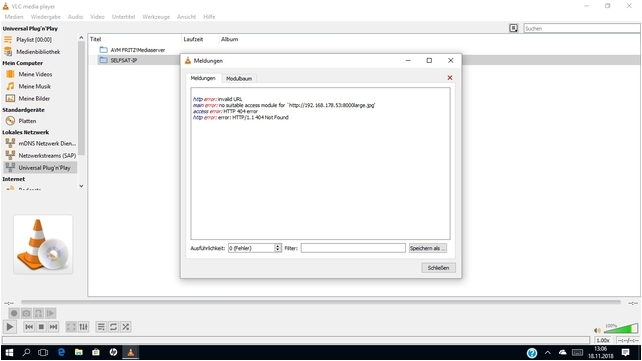The image size is (642, 361).
Task: Toggle fullscreen video button
Action: pos(71,327)
